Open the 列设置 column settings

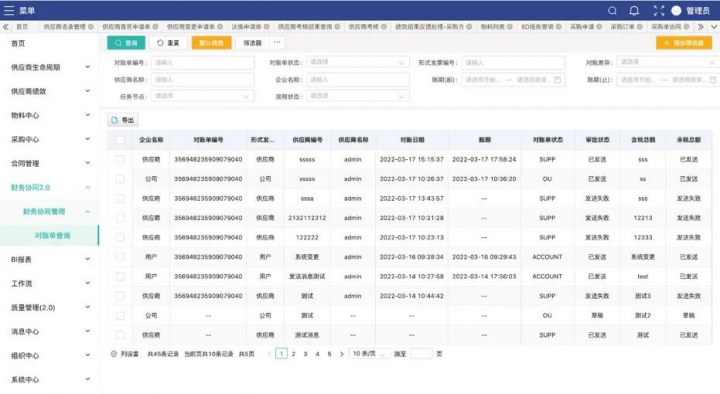pyautogui.click(x=124, y=354)
